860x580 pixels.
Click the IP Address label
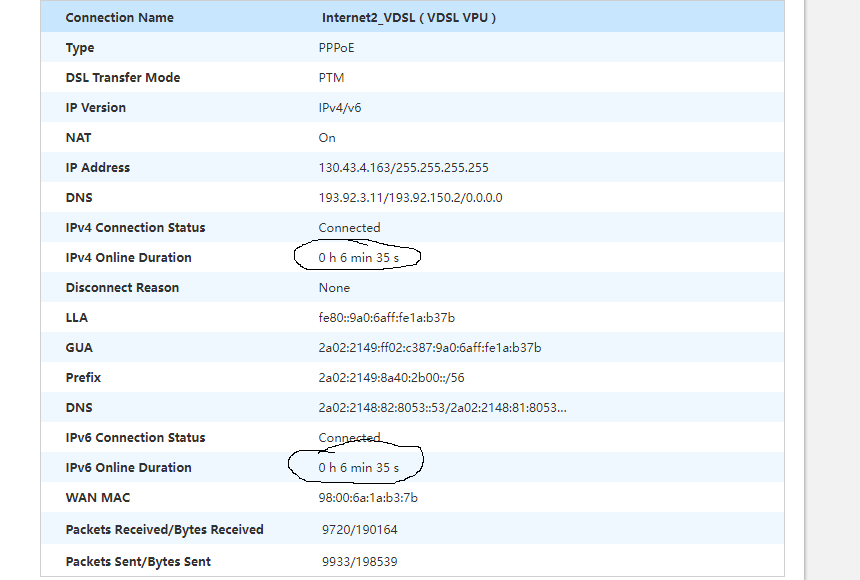(x=98, y=167)
